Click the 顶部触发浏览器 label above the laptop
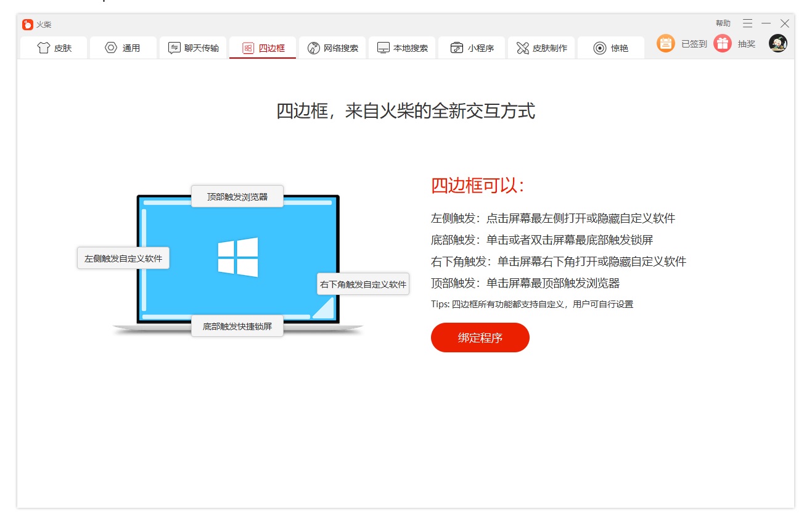 pos(237,196)
